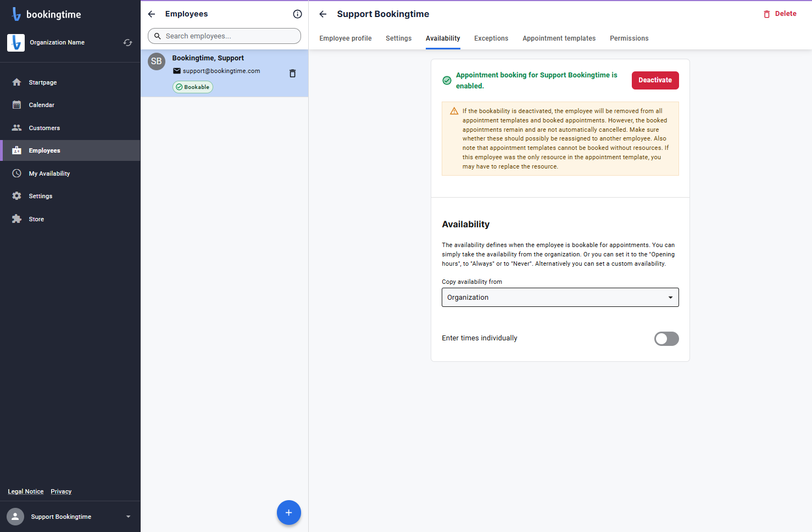Image resolution: width=812 pixels, height=532 pixels.
Task: Open the Exceptions tab
Action: pos(491,38)
